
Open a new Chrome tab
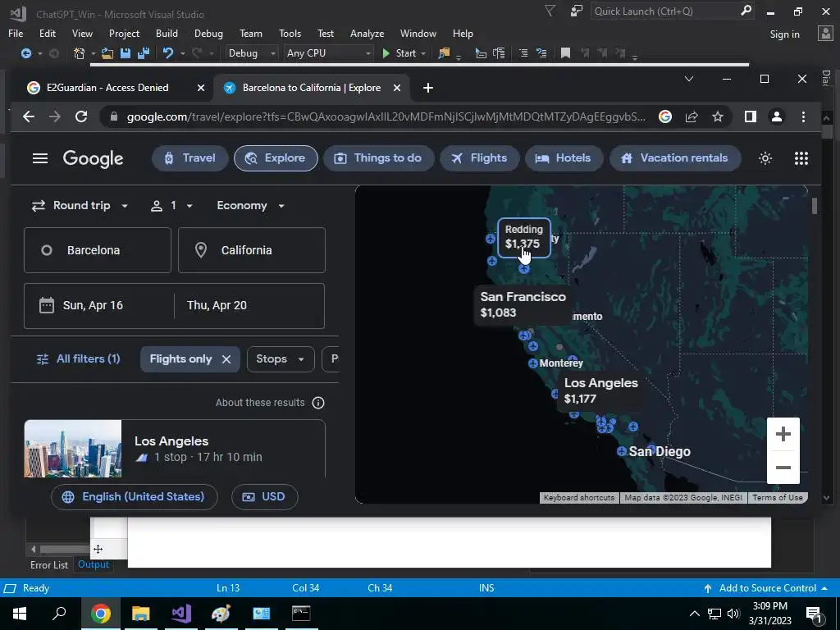(x=428, y=88)
